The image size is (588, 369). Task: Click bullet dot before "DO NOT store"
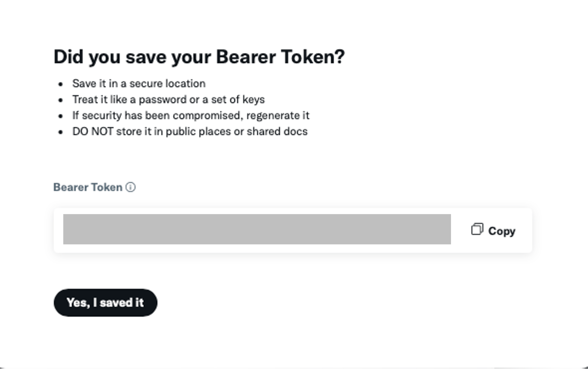(x=61, y=132)
